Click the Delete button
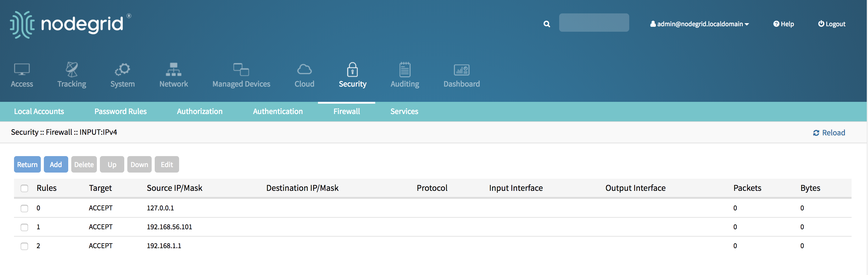Screen dimensions: 868x275 click(84, 164)
